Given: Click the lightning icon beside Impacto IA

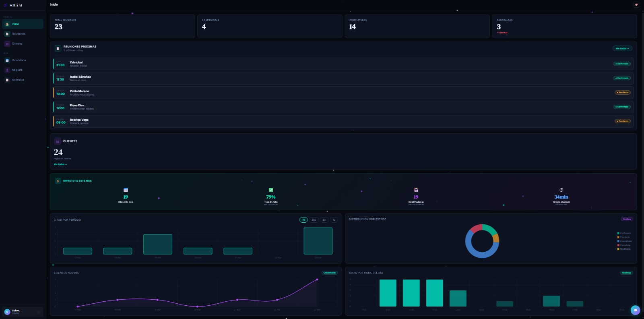Looking at the screenshot, I should coord(58,181).
